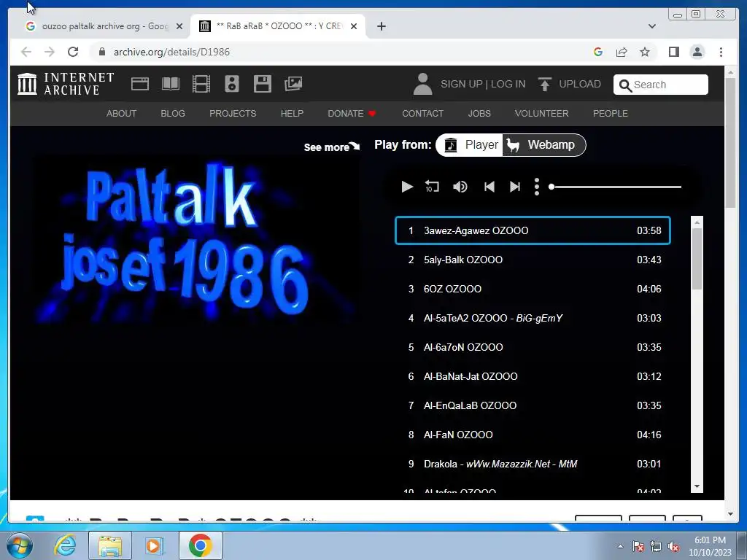Screen dimensions: 747x560
Task: Focus the Archive Search field
Action: pos(661,85)
